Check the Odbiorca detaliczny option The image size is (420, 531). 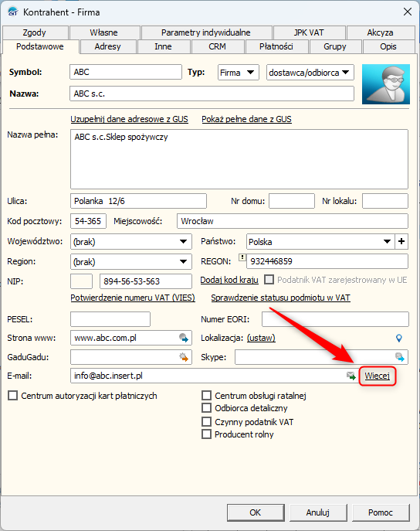click(x=206, y=408)
